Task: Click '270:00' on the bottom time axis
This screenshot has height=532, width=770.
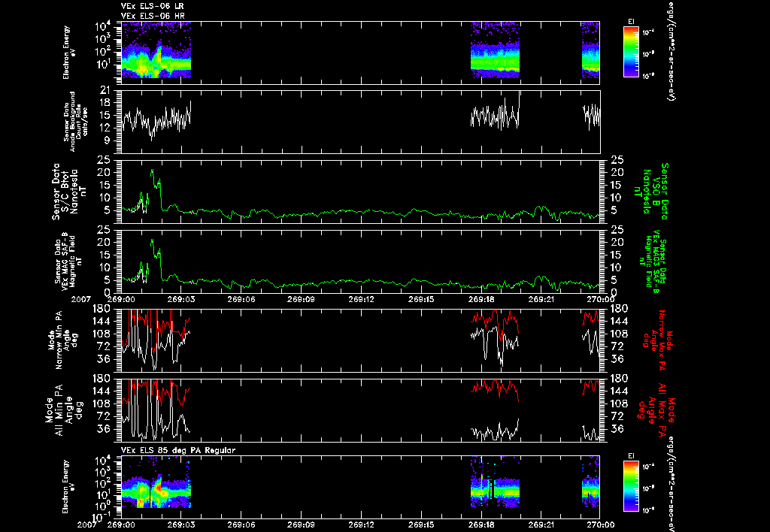Action: click(x=602, y=524)
